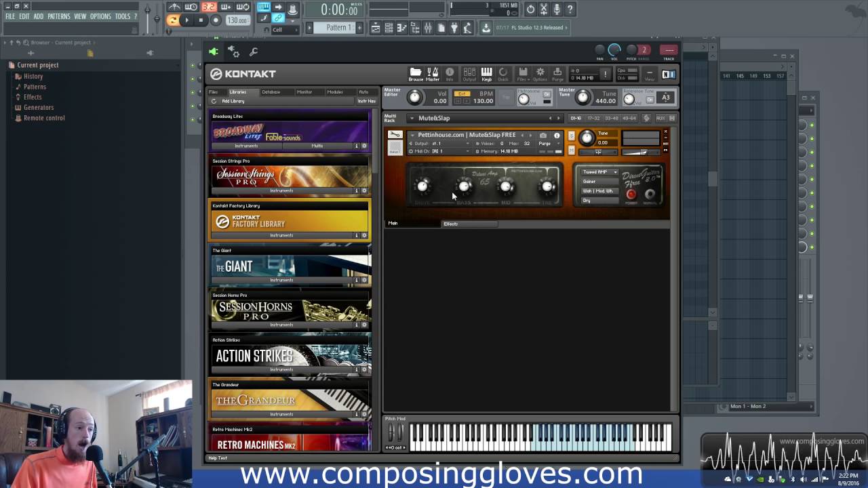Open Broadway Lites library options gear
The height and width of the screenshot is (488, 868).
tap(364, 146)
